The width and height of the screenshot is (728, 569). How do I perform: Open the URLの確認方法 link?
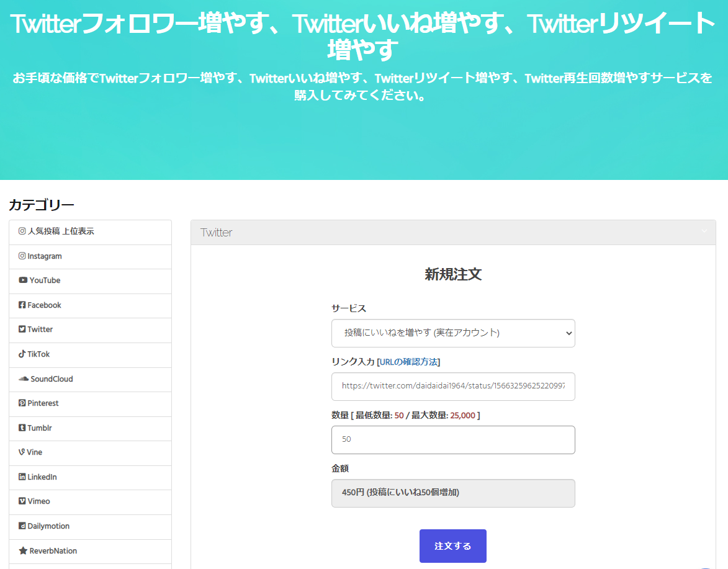pyautogui.click(x=408, y=362)
